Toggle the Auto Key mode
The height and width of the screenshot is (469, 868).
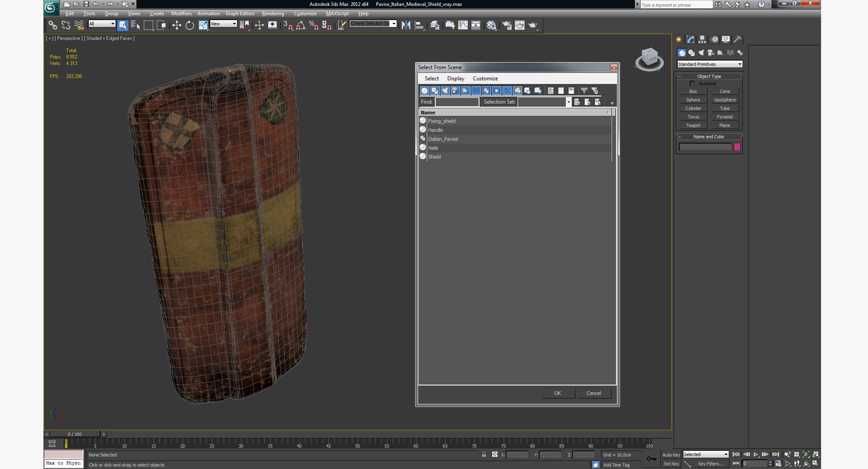point(671,454)
